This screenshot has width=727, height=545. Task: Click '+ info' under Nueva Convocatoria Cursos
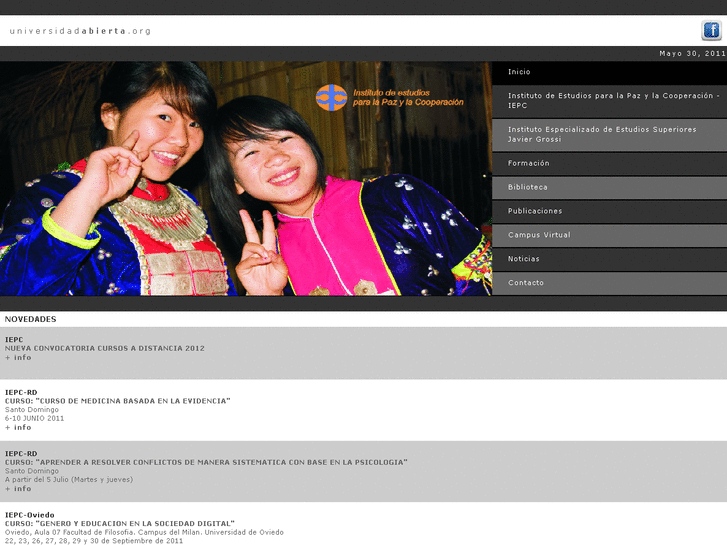(x=18, y=358)
